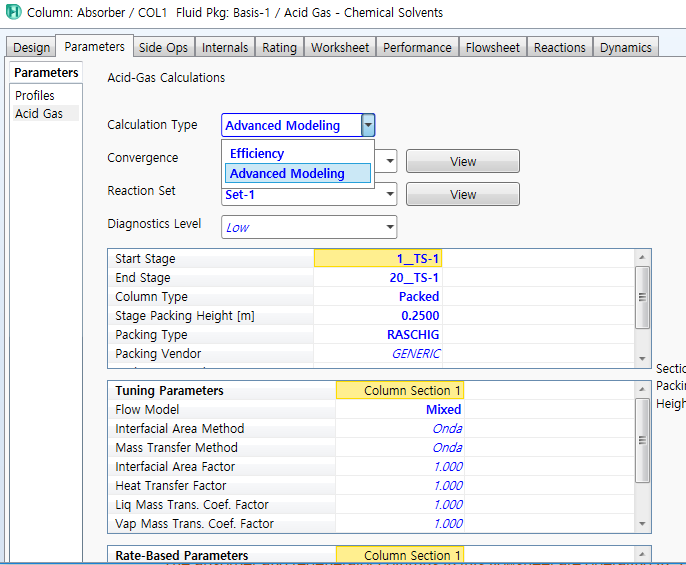
Task: Edit the Heat Transfer Factor value
Action: (x=400, y=485)
